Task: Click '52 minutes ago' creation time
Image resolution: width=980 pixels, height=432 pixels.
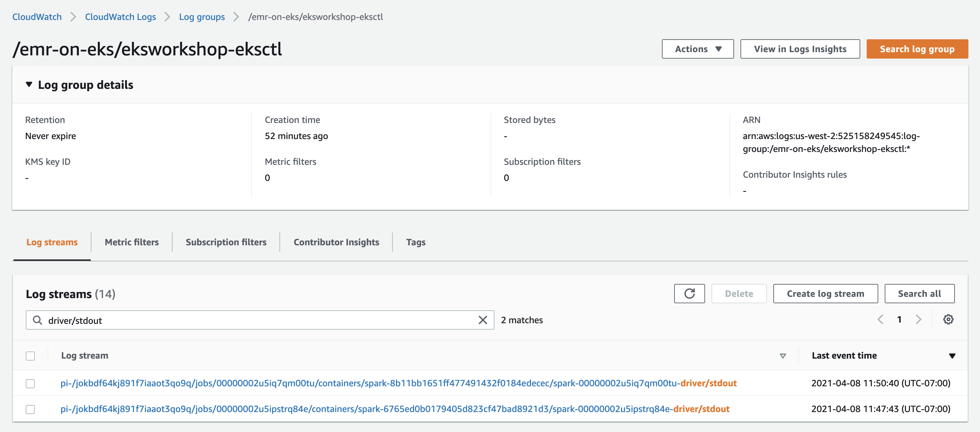Action: coord(296,136)
